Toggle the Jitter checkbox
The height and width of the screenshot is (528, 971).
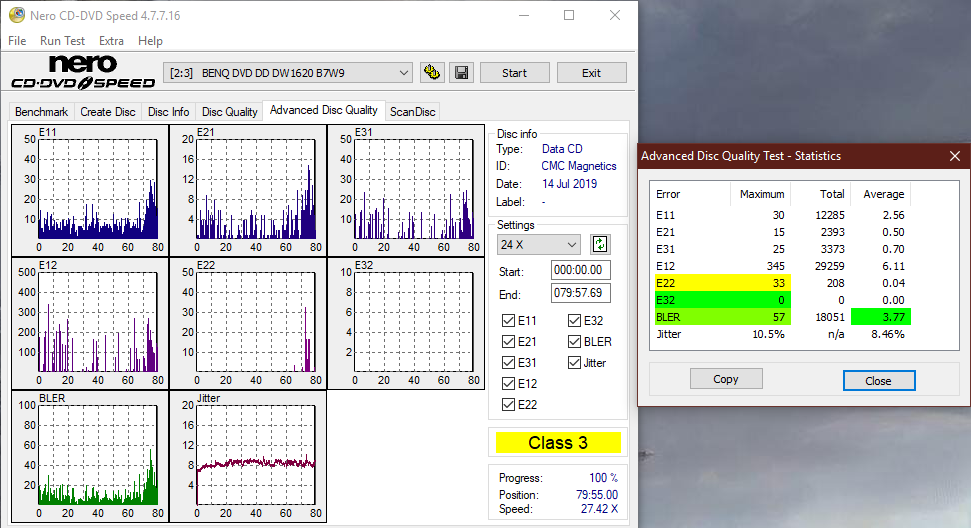[574, 363]
